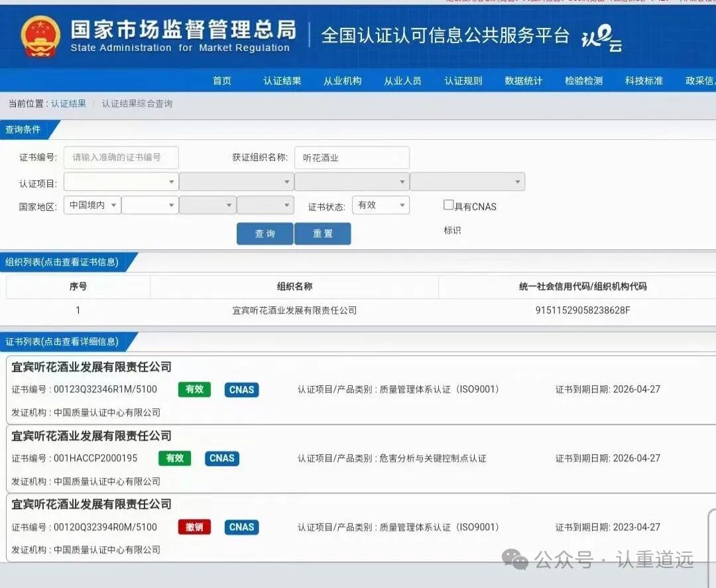Click the 证书列表 section header ribbon
The height and width of the screenshot is (588, 716).
(x=63, y=342)
